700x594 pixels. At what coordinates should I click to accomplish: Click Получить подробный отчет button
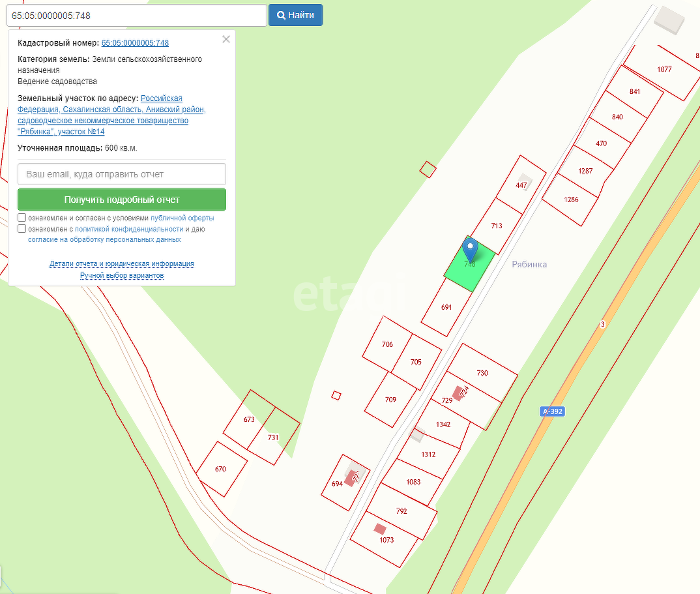coord(122,200)
